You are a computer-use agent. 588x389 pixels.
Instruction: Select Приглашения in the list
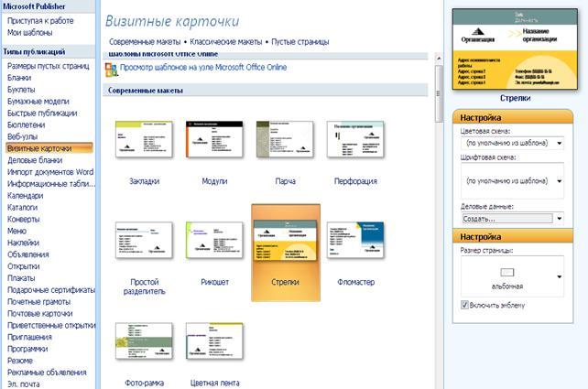pyautogui.click(x=29, y=337)
